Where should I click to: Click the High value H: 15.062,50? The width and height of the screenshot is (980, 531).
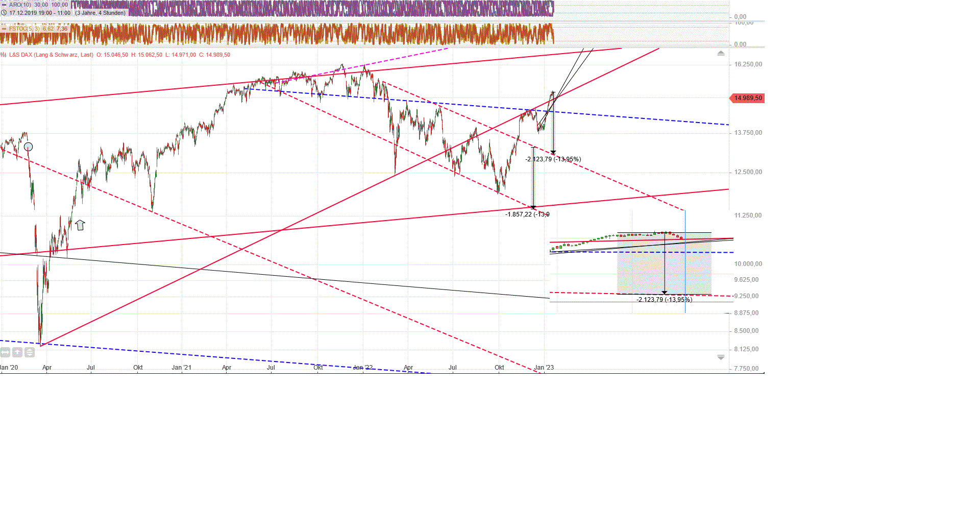146,55
